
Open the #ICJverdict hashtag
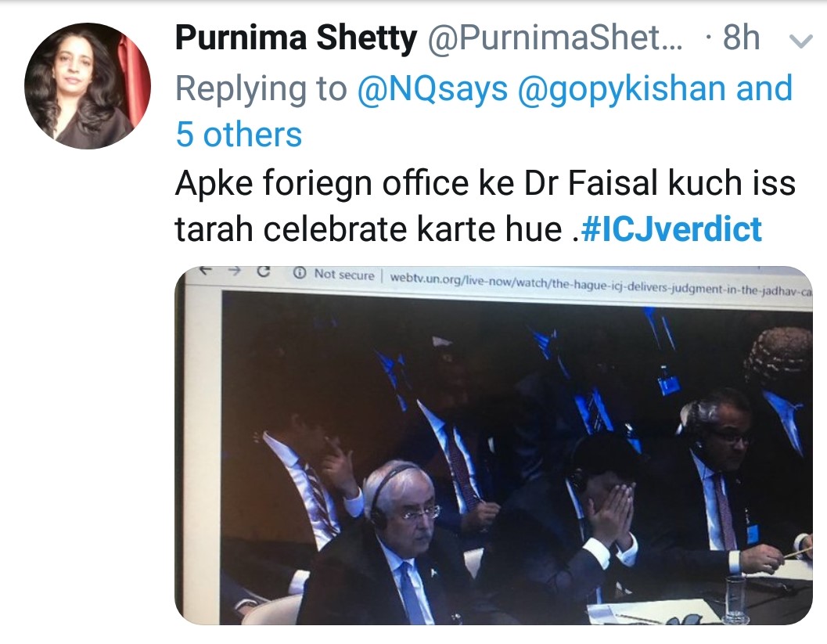pos(671,228)
